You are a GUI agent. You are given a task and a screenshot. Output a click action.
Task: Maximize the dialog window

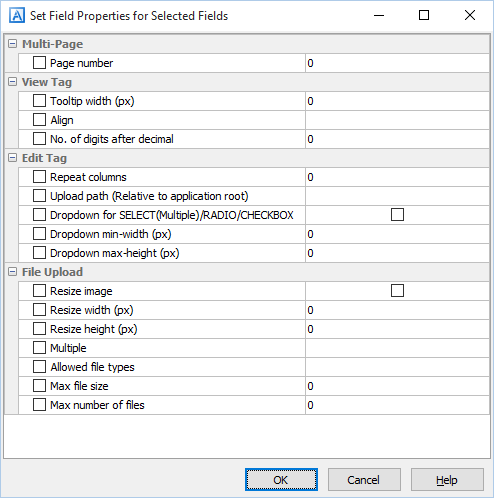[x=424, y=15]
